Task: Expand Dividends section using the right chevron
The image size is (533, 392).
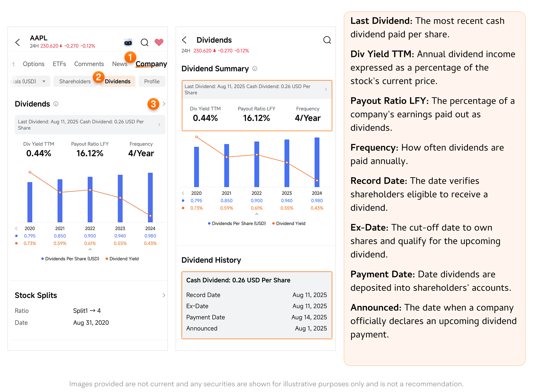Action: tap(164, 104)
